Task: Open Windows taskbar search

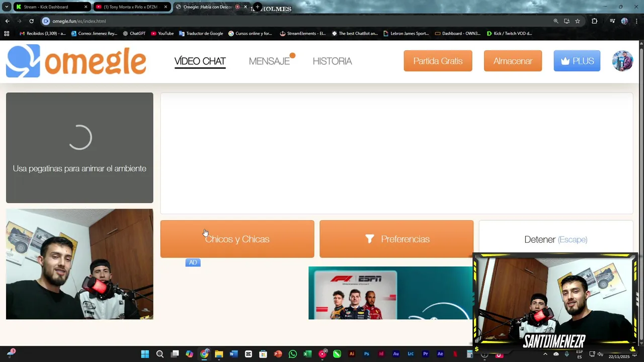Action: [160, 354]
